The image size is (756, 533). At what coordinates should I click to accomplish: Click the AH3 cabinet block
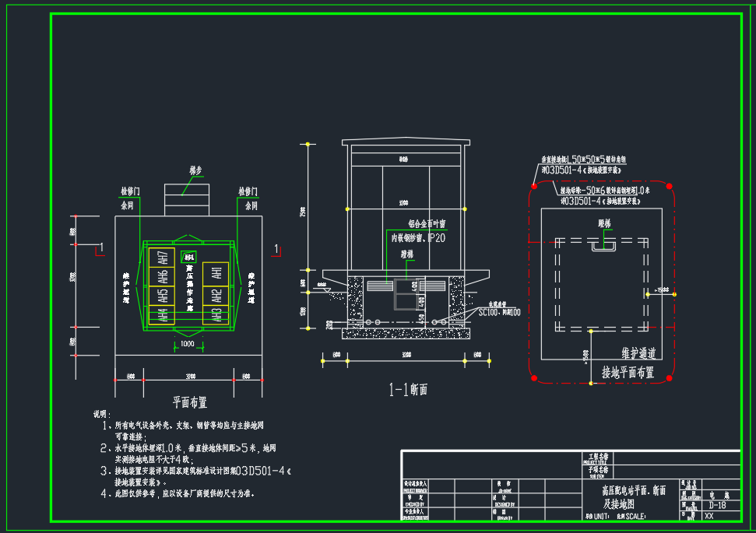click(216, 315)
